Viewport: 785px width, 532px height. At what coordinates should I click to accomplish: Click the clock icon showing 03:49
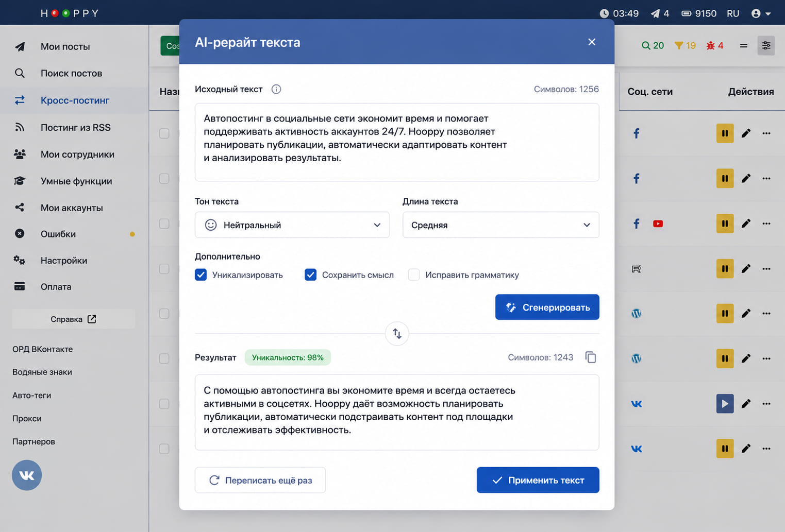point(604,13)
